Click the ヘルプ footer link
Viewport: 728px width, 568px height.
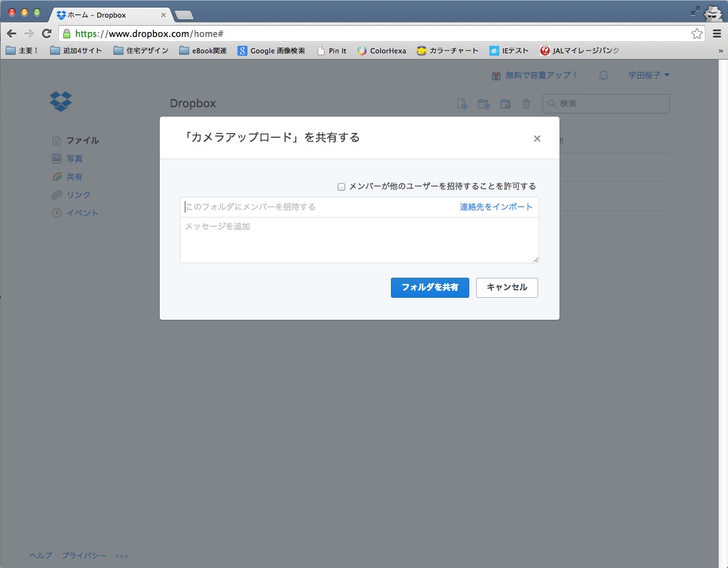41,555
